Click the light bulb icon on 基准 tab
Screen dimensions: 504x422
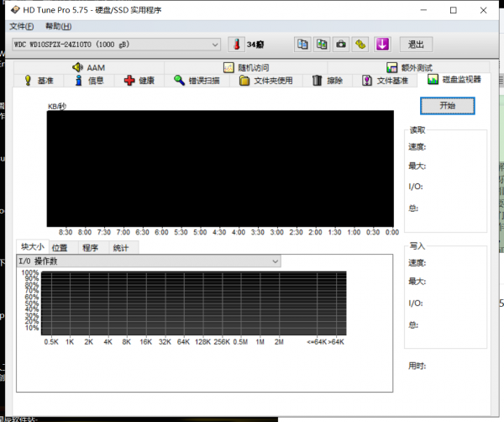(28, 81)
